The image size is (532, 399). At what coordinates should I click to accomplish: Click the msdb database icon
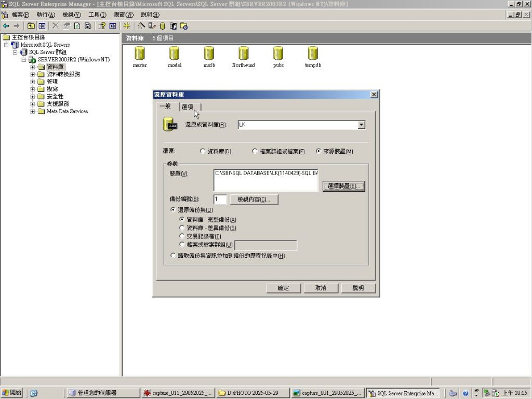(209, 54)
